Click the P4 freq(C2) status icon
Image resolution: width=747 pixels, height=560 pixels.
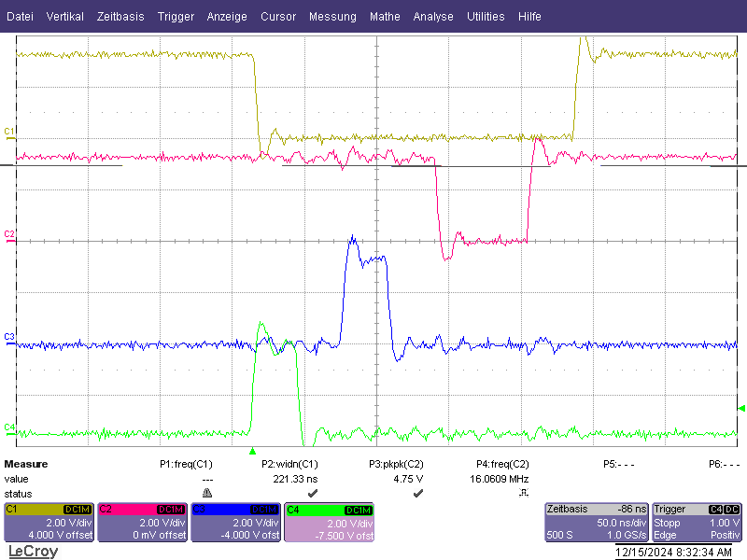point(524,493)
